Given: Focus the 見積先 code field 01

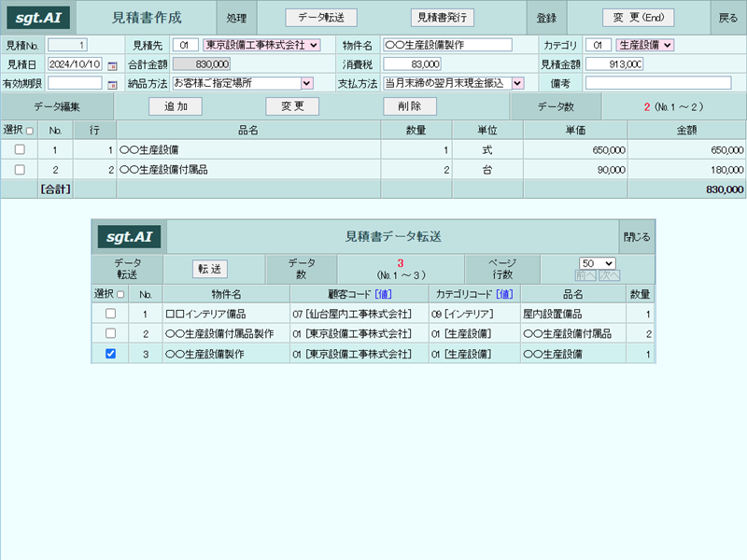Looking at the screenshot, I should [185, 45].
